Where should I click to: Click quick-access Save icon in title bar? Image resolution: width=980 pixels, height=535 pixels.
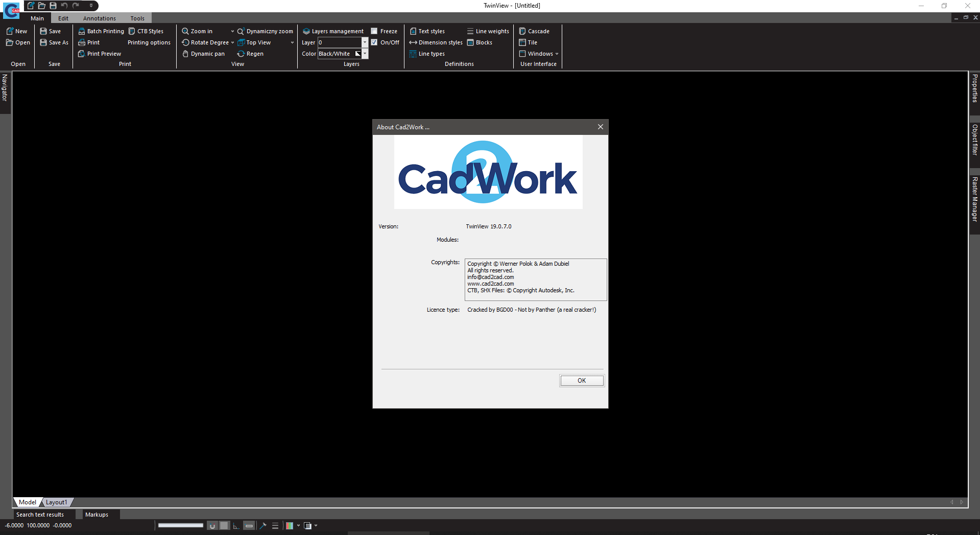click(x=53, y=6)
